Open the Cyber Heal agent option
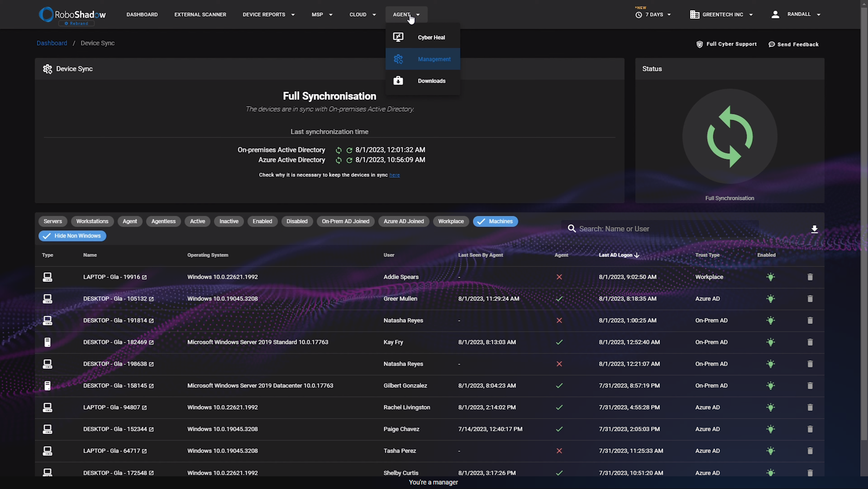The width and height of the screenshot is (868, 489). [430, 37]
